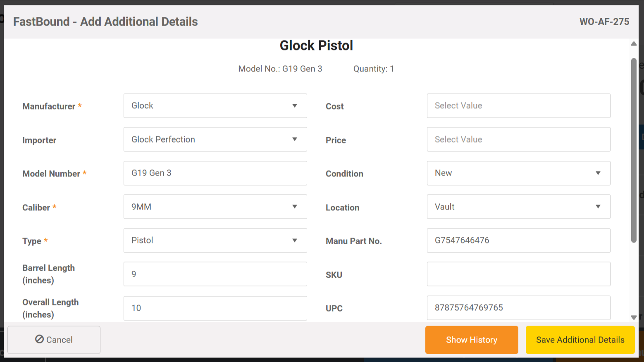Click the UPC input field
Screen dimensions: 644x362
tap(518, 308)
